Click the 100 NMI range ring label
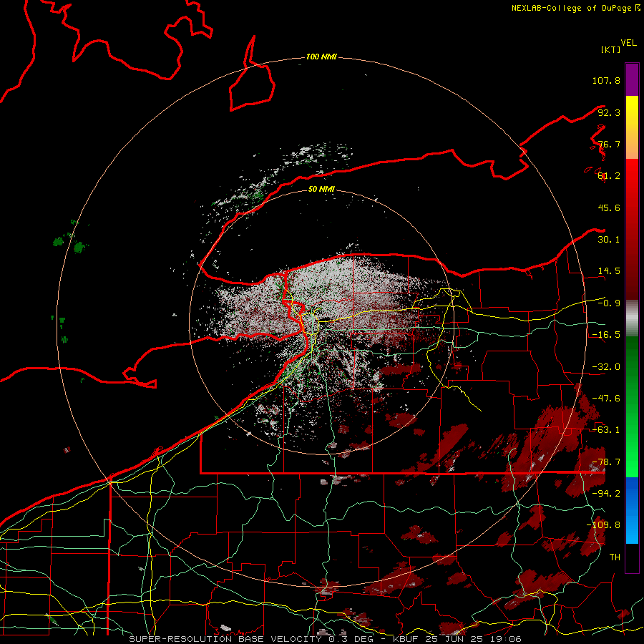 pyautogui.click(x=321, y=57)
